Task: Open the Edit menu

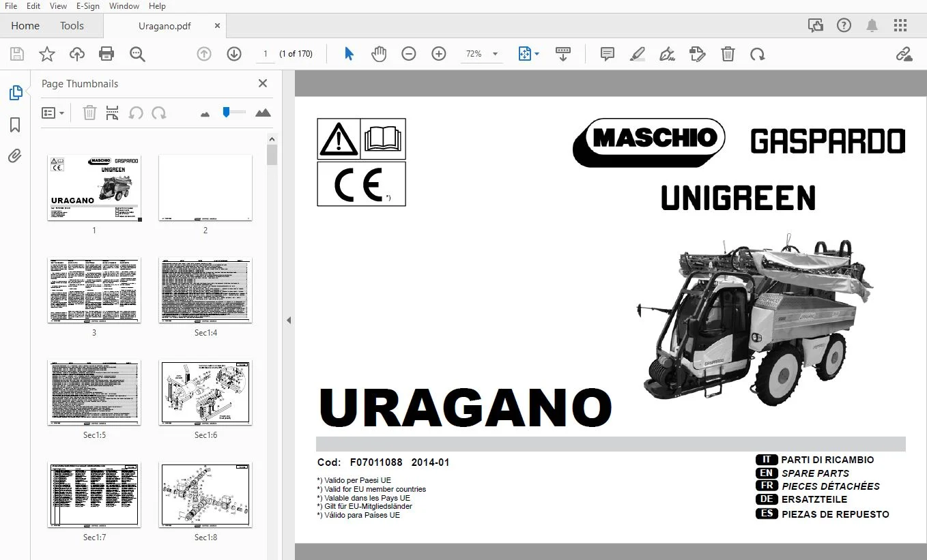Action: [x=33, y=6]
